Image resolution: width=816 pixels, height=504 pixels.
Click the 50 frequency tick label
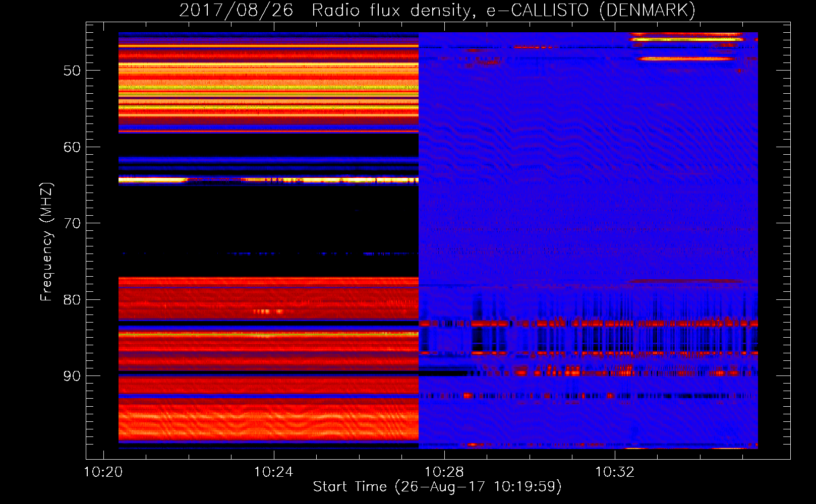coord(72,71)
